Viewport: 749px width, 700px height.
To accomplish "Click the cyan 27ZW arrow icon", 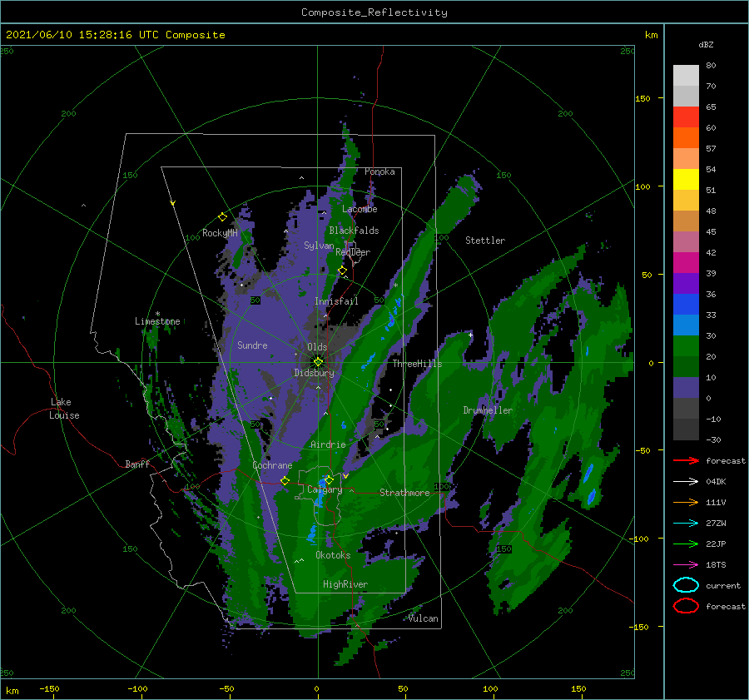I will pos(686,524).
